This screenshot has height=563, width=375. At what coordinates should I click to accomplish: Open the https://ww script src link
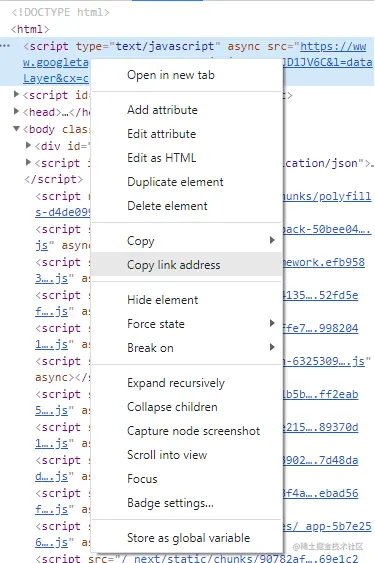click(333, 46)
